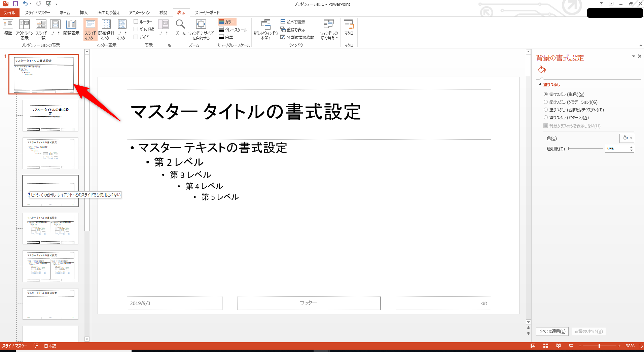Image resolution: width=644 pixels, height=352 pixels.
Task: Select Solid fill (塗りつぶし 単色) radio
Action: pyautogui.click(x=546, y=94)
